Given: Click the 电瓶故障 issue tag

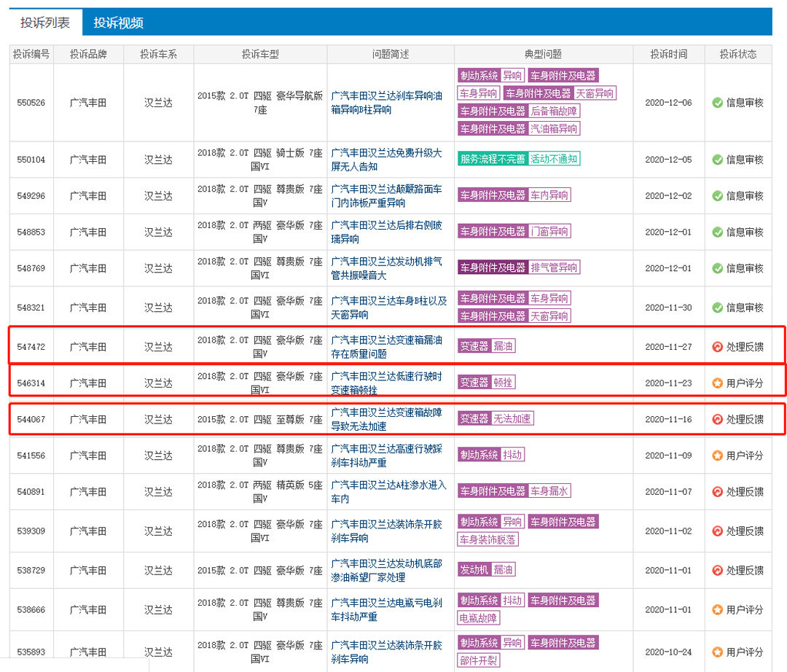Looking at the screenshot, I should pyautogui.click(x=479, y=618).
